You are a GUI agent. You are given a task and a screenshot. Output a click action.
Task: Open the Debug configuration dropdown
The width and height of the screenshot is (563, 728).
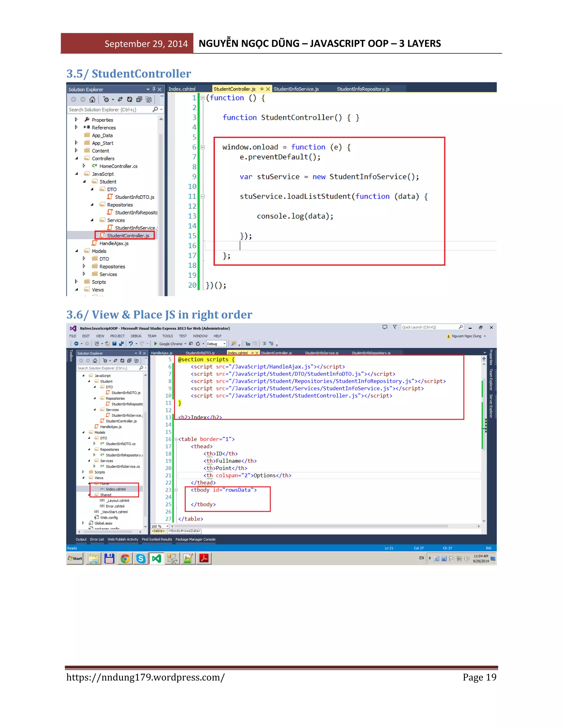point(224,344)
